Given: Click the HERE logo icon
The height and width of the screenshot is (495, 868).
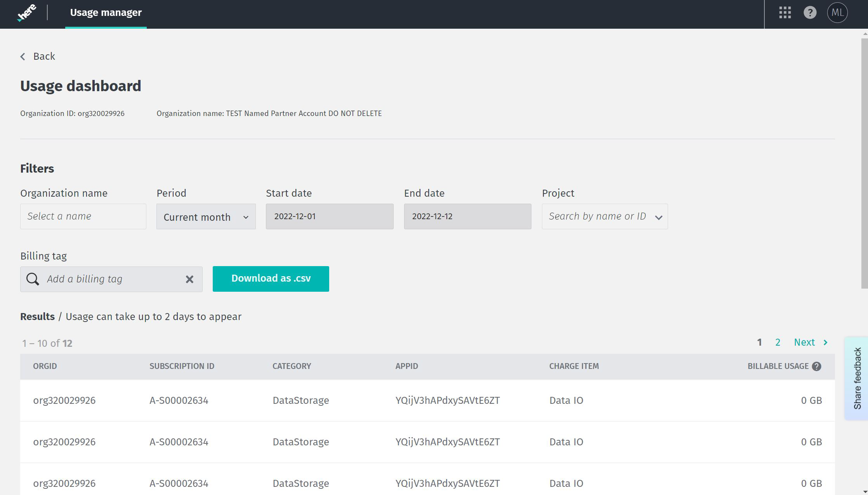Looking at the screenshot, I should [26, 13].
